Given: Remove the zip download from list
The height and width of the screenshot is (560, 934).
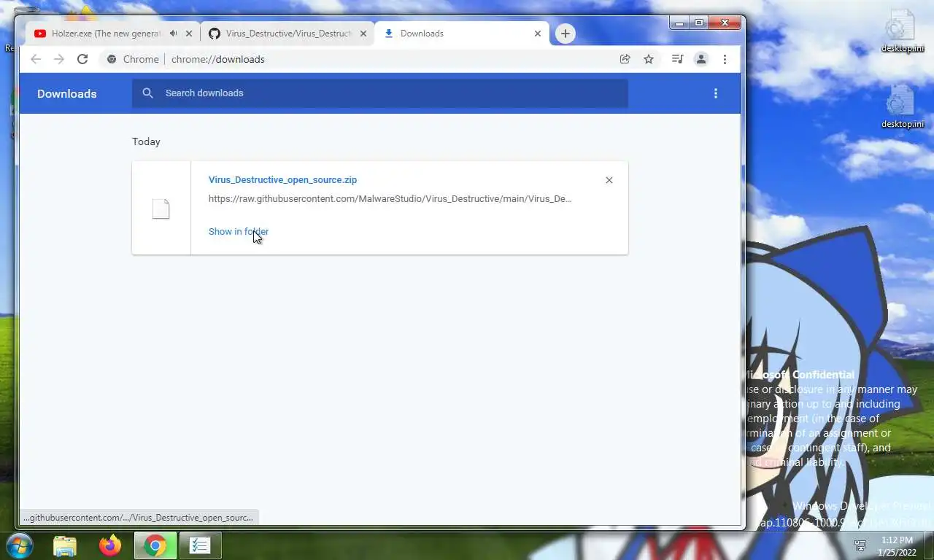Looking at the screenshot, I should (x=609, y=180).
